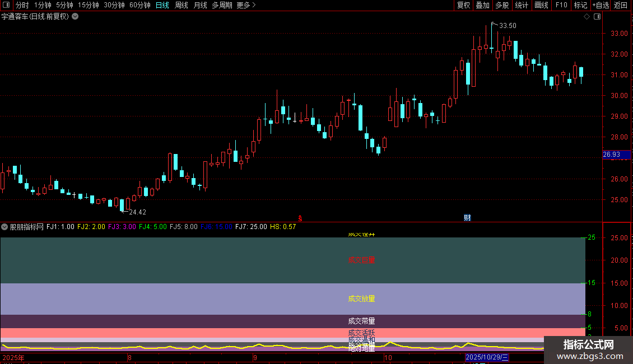
Task: Open the 复权 adjustment option
Action: point(463,5)
